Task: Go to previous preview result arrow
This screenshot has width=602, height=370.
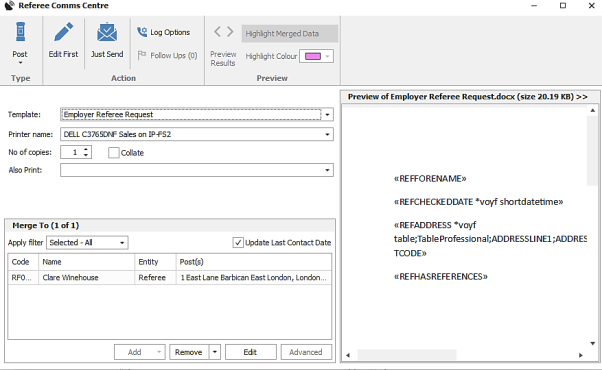Action: [217, 31]
